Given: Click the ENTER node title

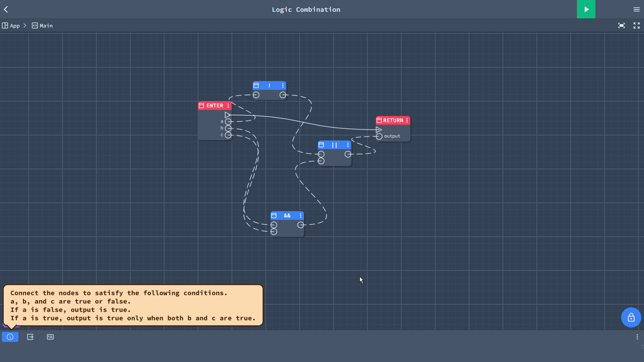Looking at the screenshot, I should 215,106.
